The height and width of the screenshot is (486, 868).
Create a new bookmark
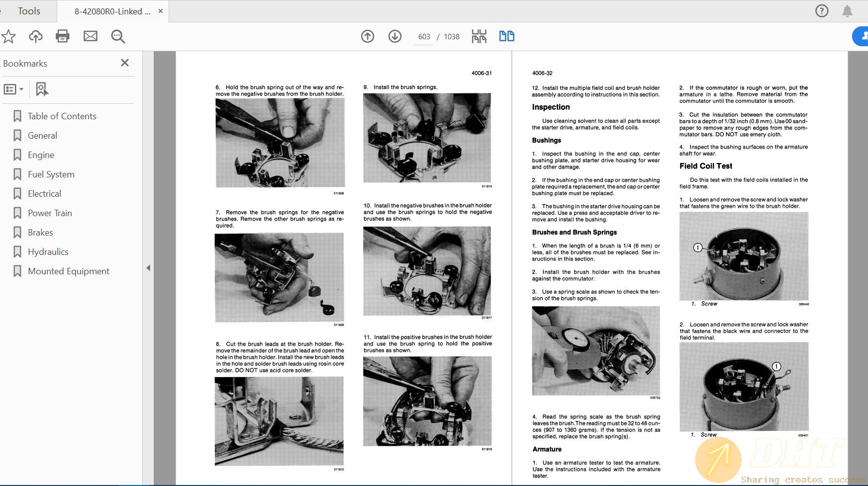(x=42, y=89)
